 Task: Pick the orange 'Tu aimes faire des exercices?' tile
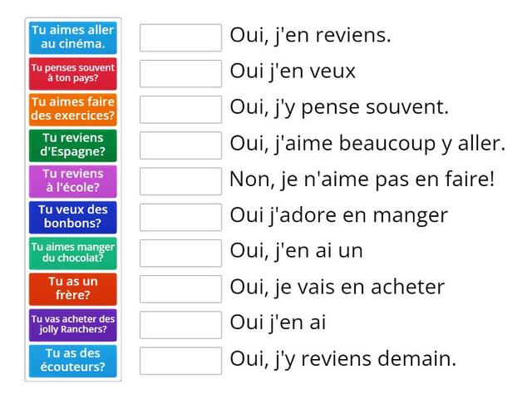(x=73, y=109)
